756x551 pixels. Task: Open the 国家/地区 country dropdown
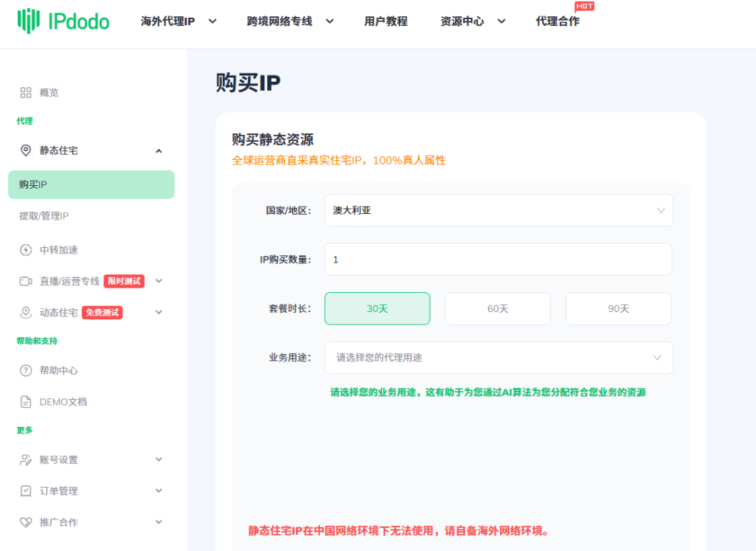498,210
